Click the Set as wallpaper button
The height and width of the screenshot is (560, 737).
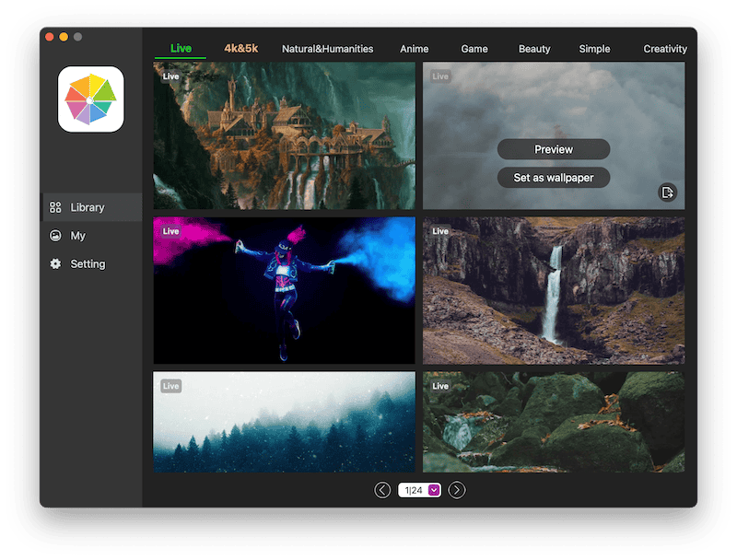coord(554,177)
